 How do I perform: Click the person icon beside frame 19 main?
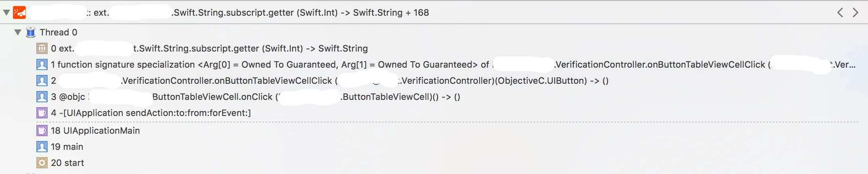point(42,147)
